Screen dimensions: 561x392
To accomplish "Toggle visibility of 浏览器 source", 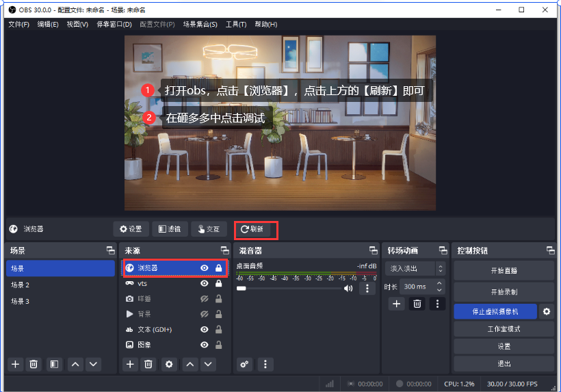I will click(x=205, y=268).
